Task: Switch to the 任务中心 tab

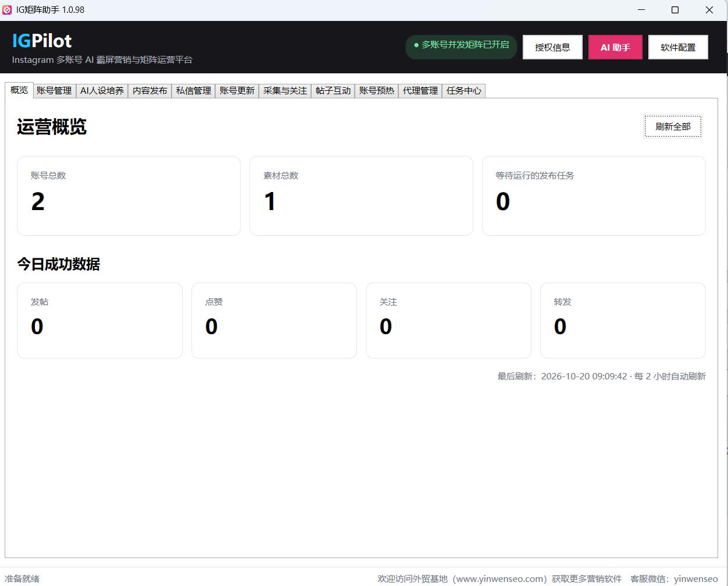Action: [464, 91]
